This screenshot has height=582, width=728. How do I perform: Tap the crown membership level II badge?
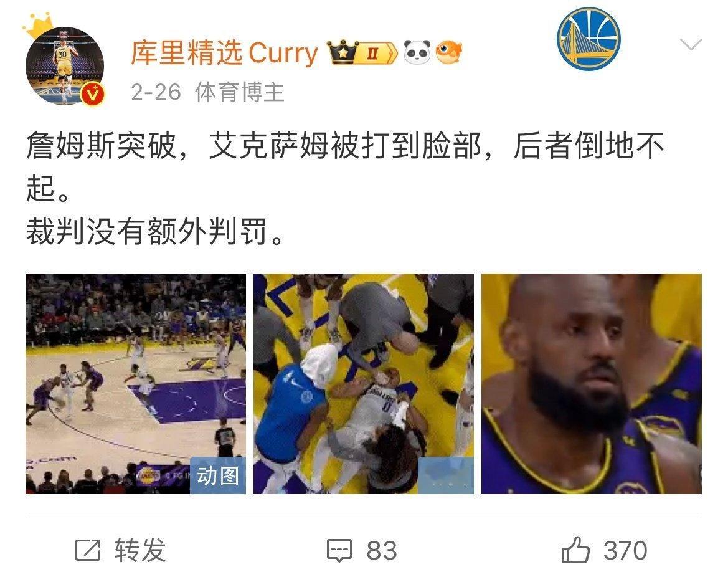pos(362,52)
